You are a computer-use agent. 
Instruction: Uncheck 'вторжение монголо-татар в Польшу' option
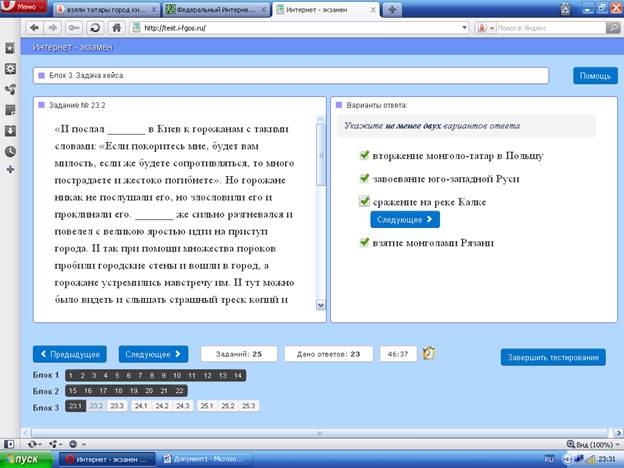point(364,155)
